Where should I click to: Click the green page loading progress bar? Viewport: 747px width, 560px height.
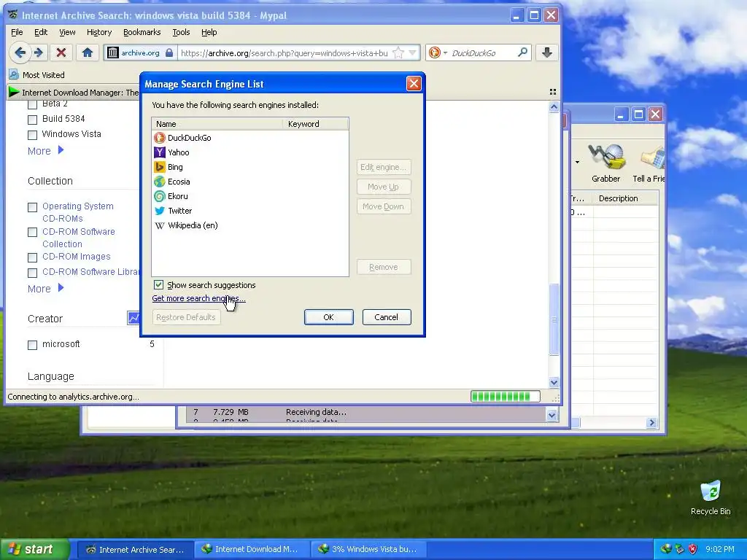[x=505, y=396]
